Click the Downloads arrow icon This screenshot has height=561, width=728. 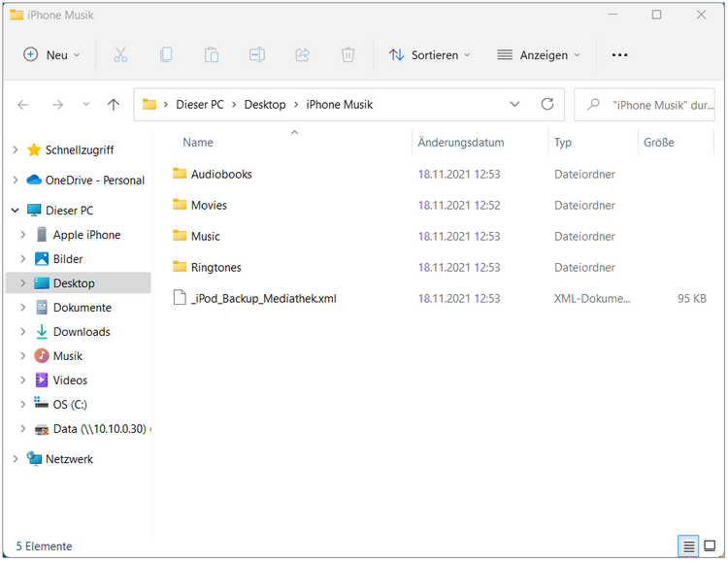(x=42, y=331)
